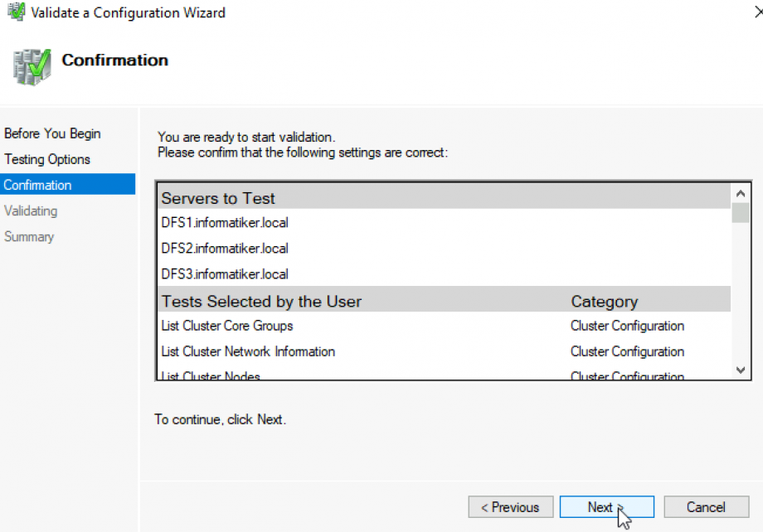Click the scrollbar thumb of the settings list
763x532 pixels.
click(x=741, y=213)
